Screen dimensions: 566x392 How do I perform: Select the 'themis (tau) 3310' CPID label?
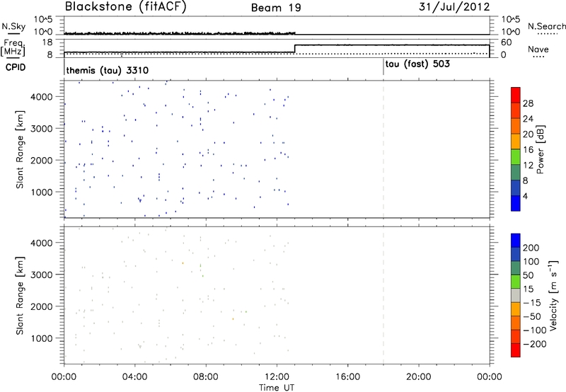tap(108, 70)
